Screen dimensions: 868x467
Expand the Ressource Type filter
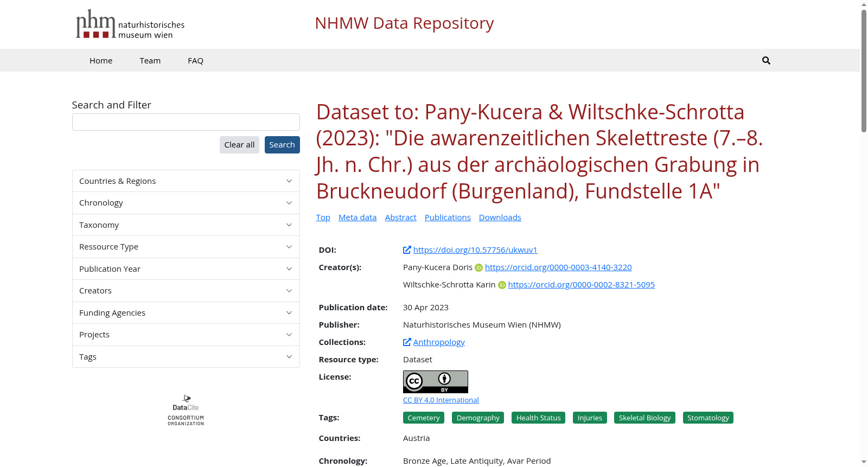186,247
